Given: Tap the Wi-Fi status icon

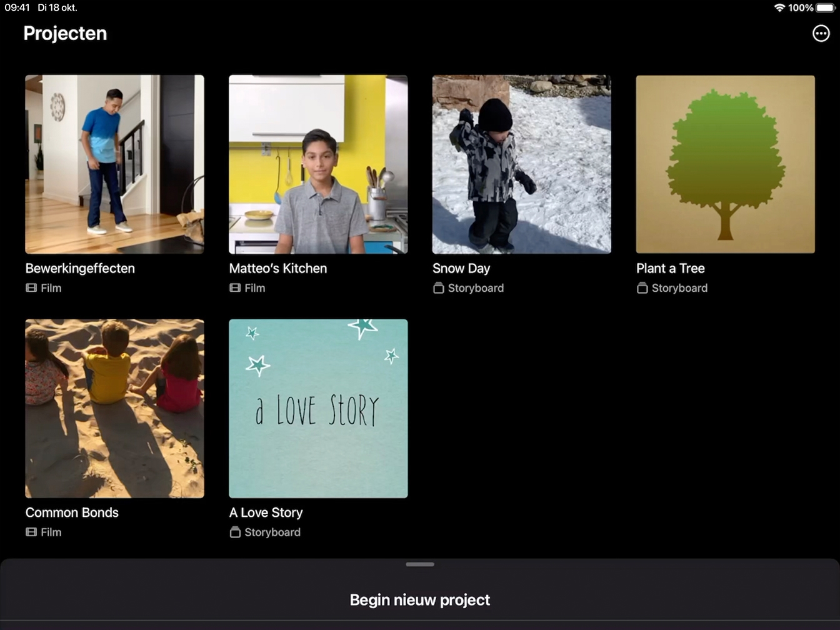Looking at the screenshot, I should [x=779, y=7].
